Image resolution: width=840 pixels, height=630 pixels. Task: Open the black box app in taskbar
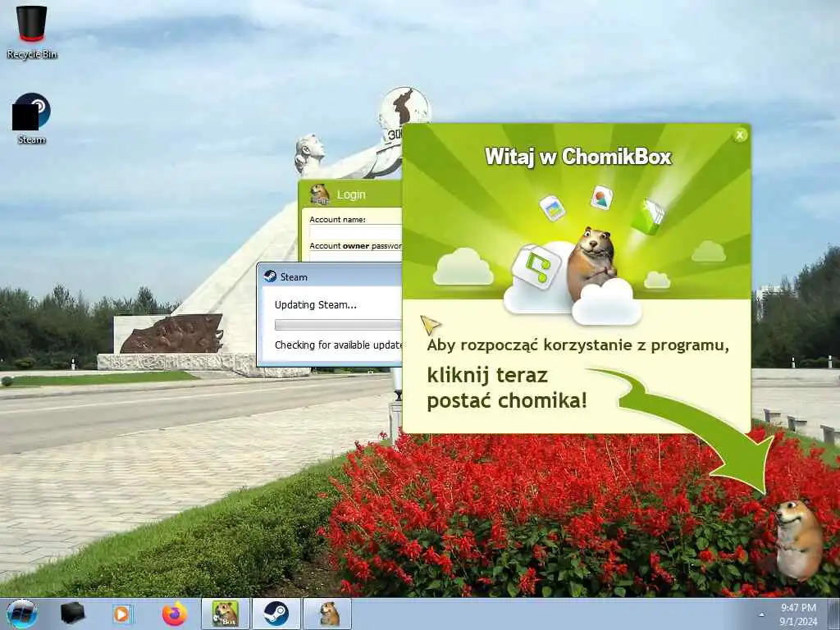(x=72, y=614)
